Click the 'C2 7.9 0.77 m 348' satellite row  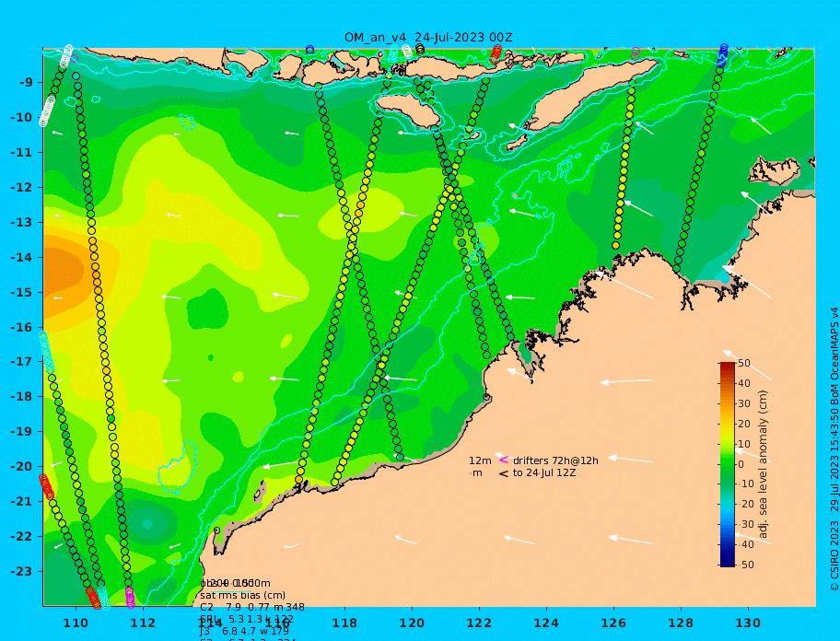tap(252, 607)
